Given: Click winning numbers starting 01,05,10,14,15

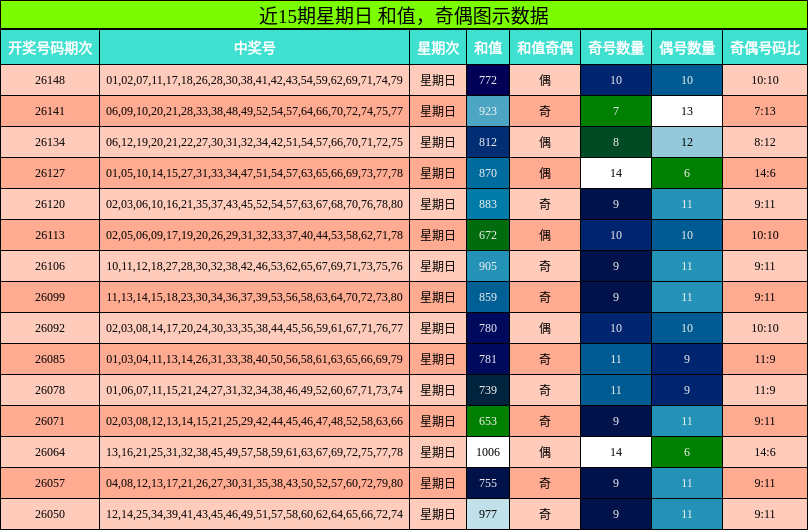Looking at the screenshot, I should point(255,173).
